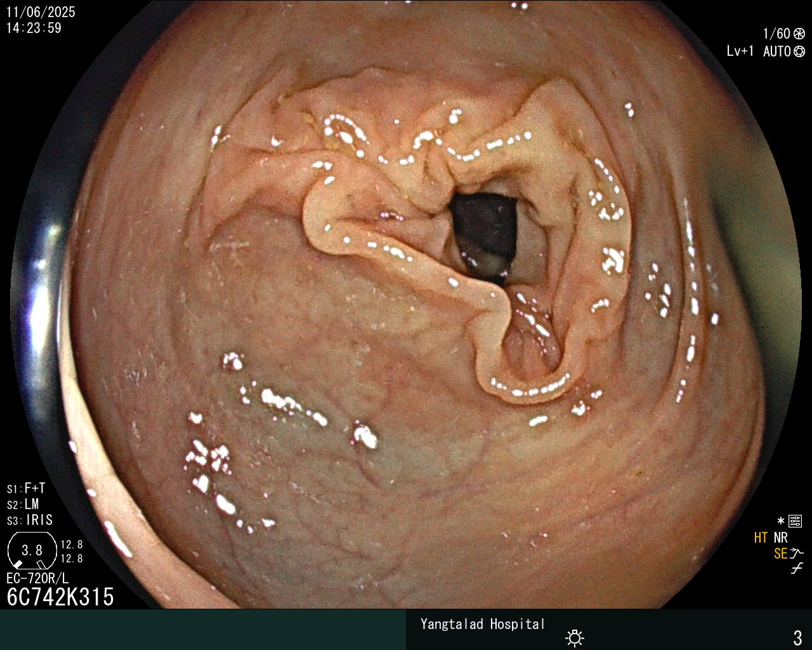Click the asterisk indicator near the sliders icon

pyautogui.click(x=781, y=521)
